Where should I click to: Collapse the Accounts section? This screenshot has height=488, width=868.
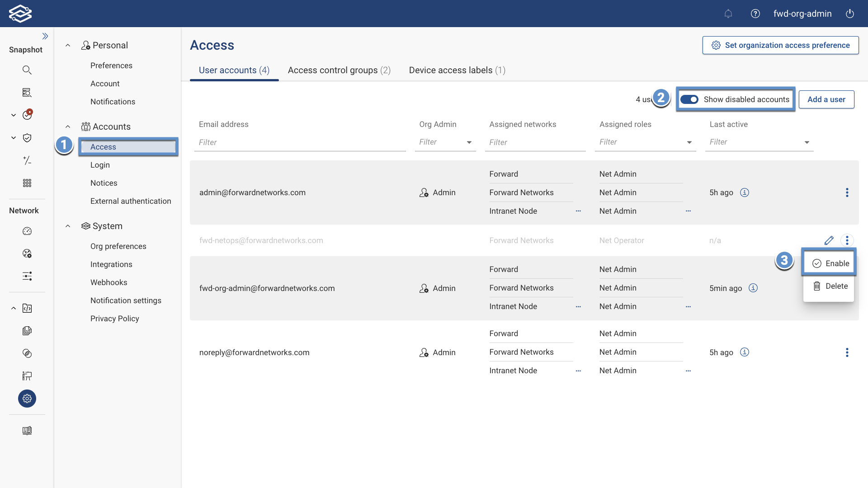coord(68,127)
